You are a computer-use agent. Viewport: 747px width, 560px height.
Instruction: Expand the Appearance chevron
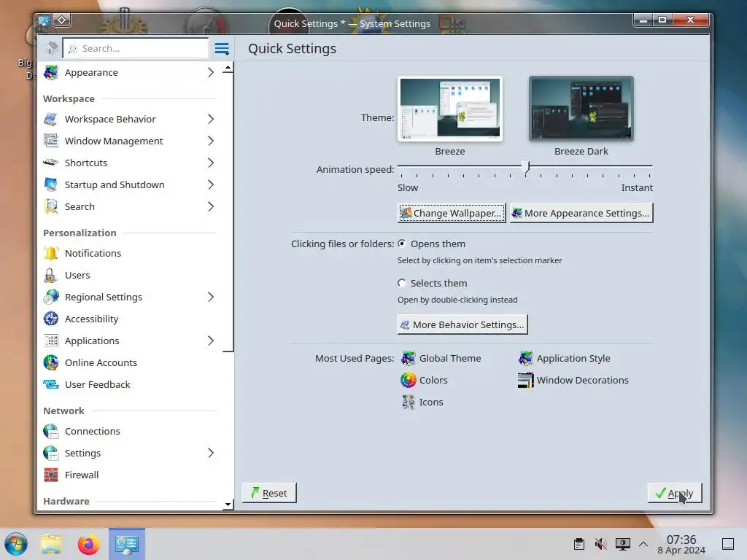click(x=211, y=72)
